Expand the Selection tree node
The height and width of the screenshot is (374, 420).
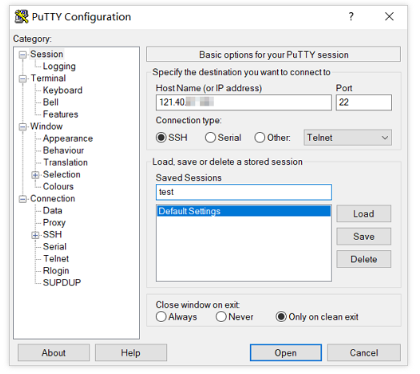35,175
